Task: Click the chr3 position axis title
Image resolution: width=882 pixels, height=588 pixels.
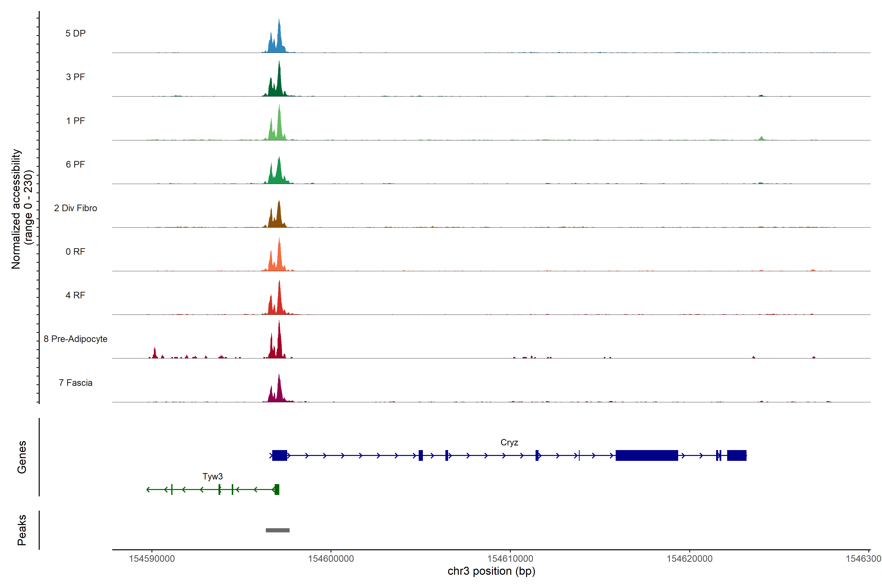Action: point(491,571)
